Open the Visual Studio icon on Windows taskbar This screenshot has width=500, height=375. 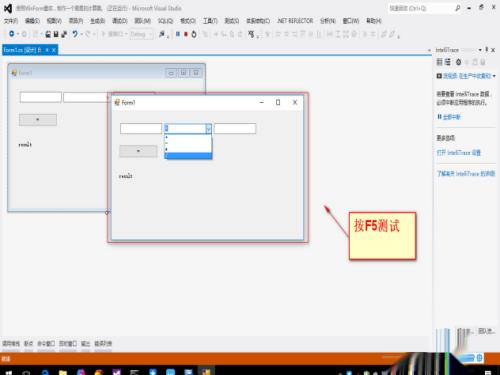(x=117, y=372)
